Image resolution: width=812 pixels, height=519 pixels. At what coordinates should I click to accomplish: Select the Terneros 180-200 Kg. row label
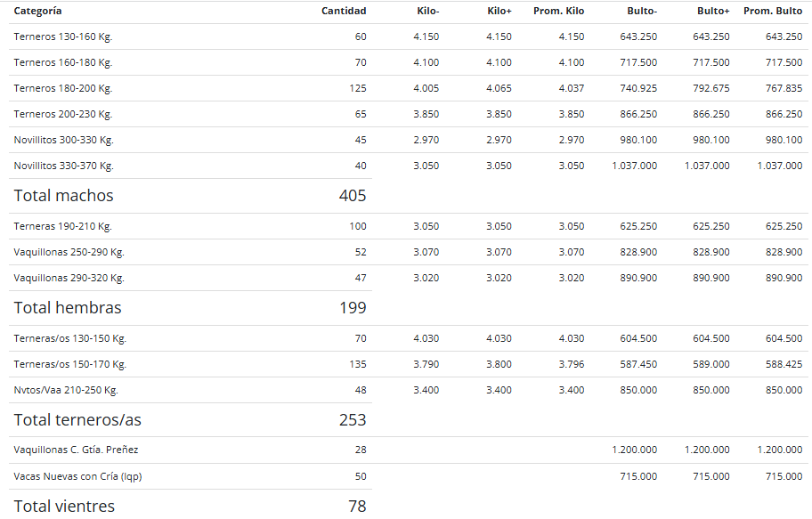62,88
